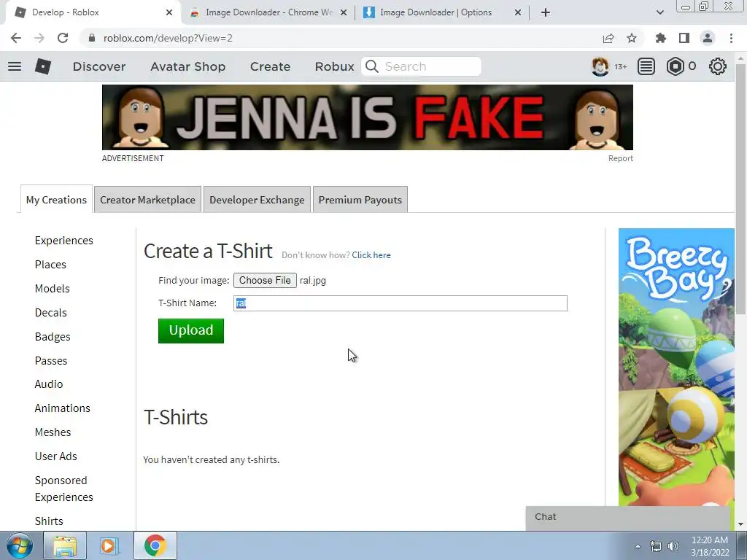Expand the tab search dropdown arrow

pyautogui.click(x=659, y=12)
